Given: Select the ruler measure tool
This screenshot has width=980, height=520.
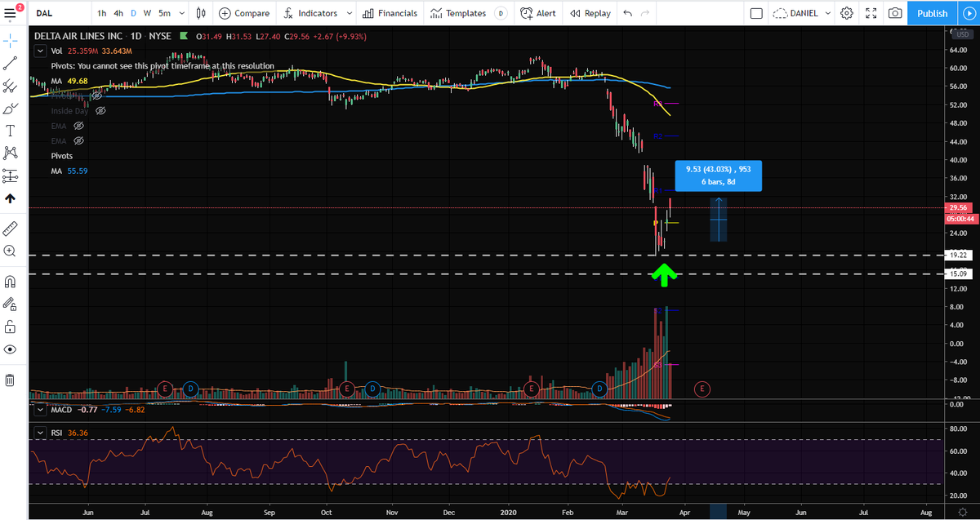Looking at the screenshot, I should pyautogui.click(x=11, y=228).
